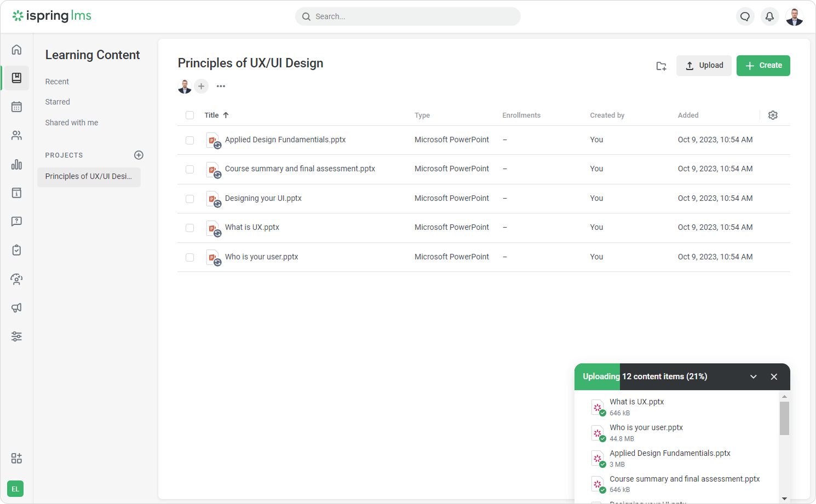Open the Reports bar chart icon
The height and width of the screenshot is (504, 816).
coord(16,164)
